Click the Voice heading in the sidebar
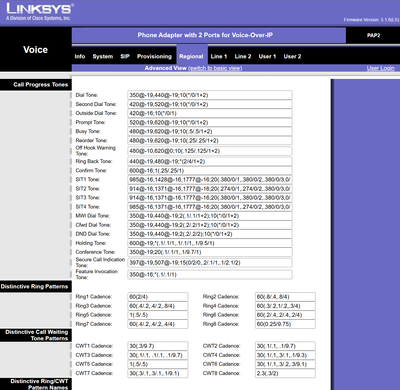Screen dimensions: 400x390 pos(35,50)
